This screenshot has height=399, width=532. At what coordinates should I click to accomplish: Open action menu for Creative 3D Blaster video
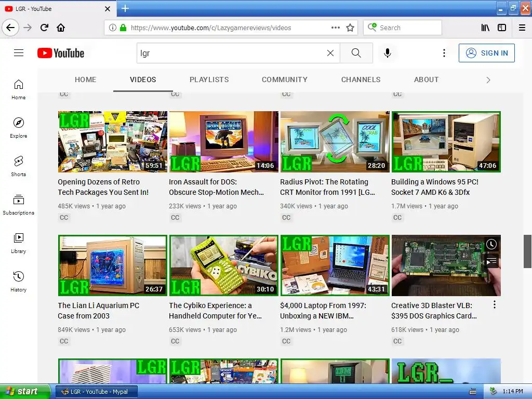(495, 304)
